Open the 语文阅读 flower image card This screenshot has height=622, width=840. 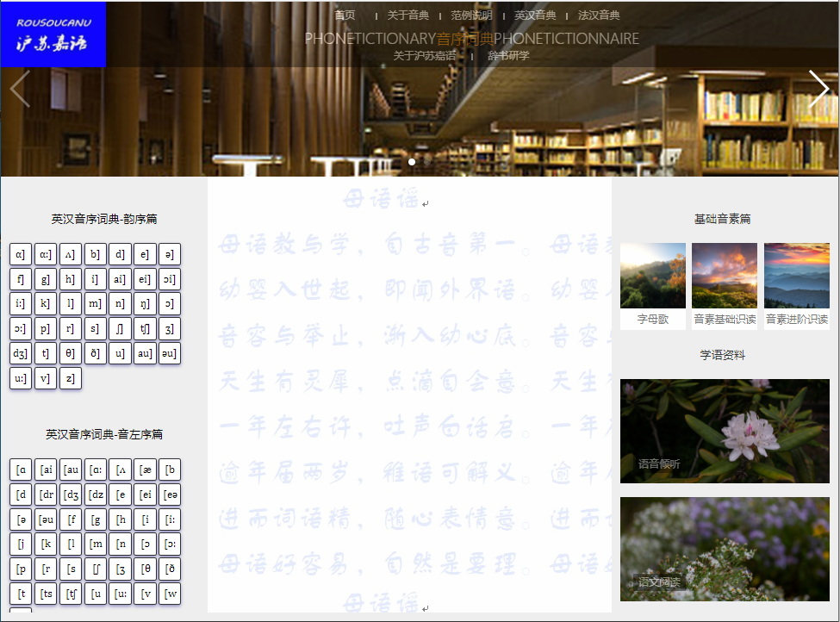725,549
